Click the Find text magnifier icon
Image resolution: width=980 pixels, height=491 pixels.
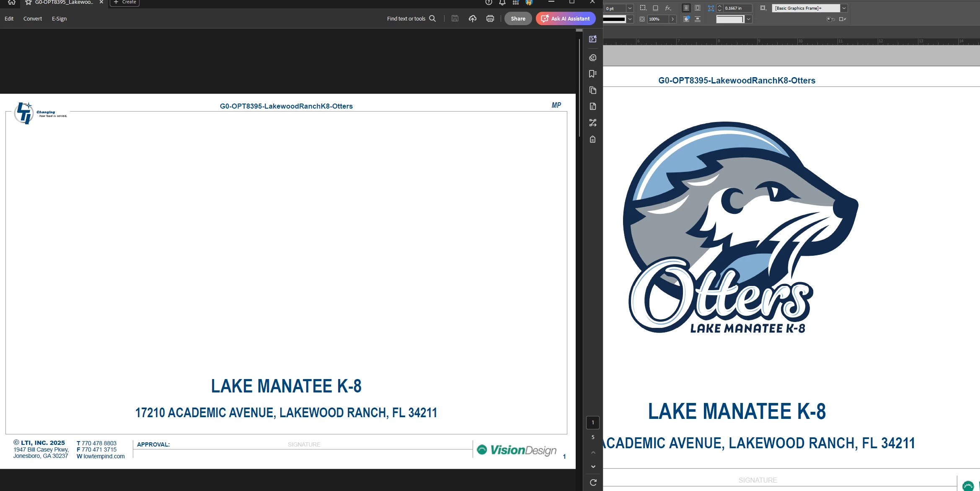click(x=432, y=18)
